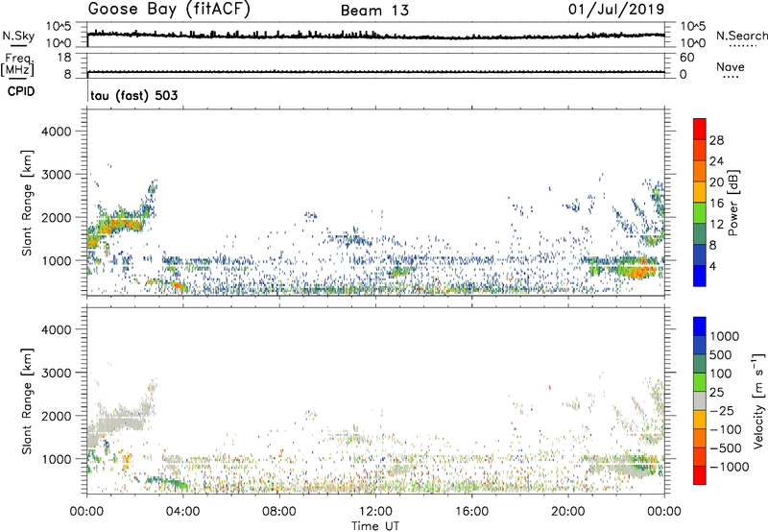The height and width of the screenshot is (532, 768).
Task: Select the 'Beam 13' heading text
Action: coord(374,11)
